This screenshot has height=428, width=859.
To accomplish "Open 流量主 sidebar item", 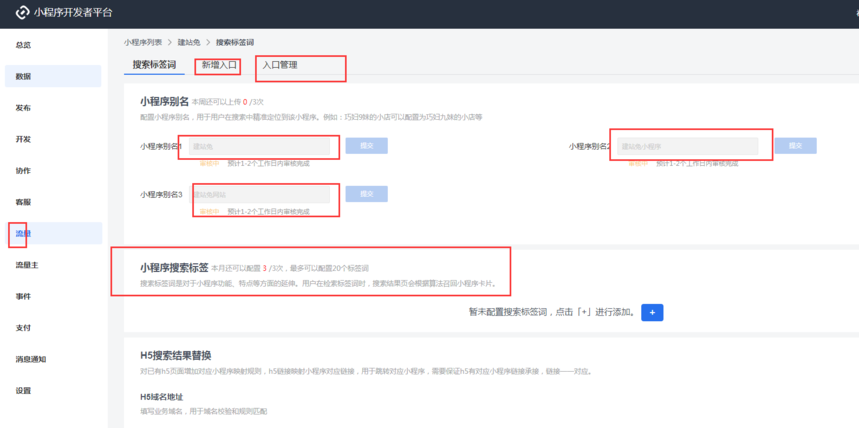I will 27,265.
